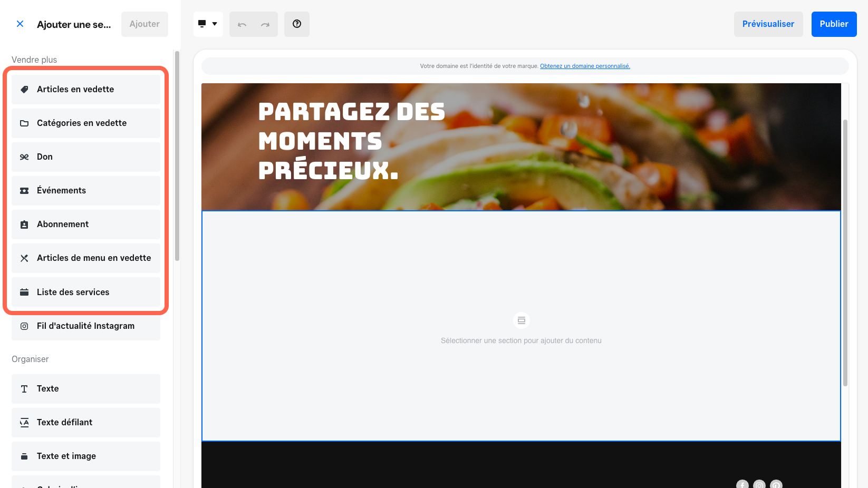Click the tag icon for Articles en vedette
868x488 pixels.
pos(24,90)
